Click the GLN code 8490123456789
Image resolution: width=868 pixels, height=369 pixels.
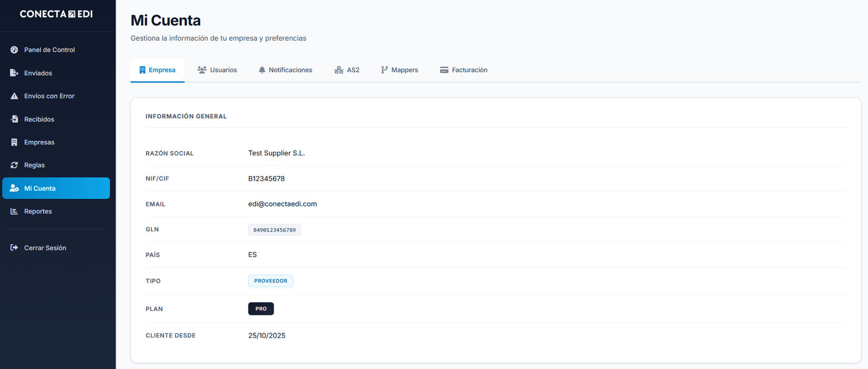click(275, 230)
